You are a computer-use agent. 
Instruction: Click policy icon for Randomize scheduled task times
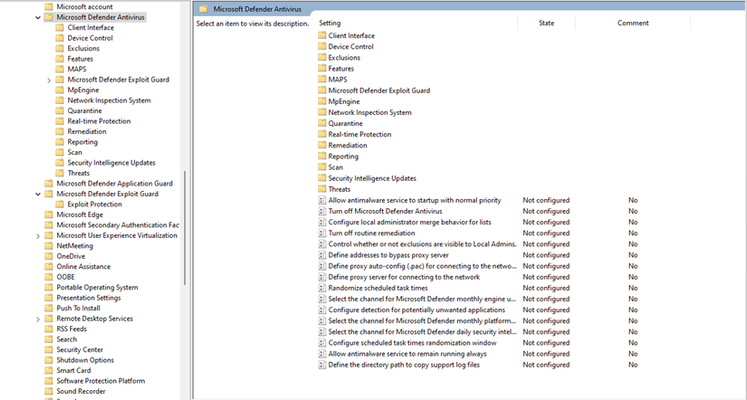tap(322, 288)
